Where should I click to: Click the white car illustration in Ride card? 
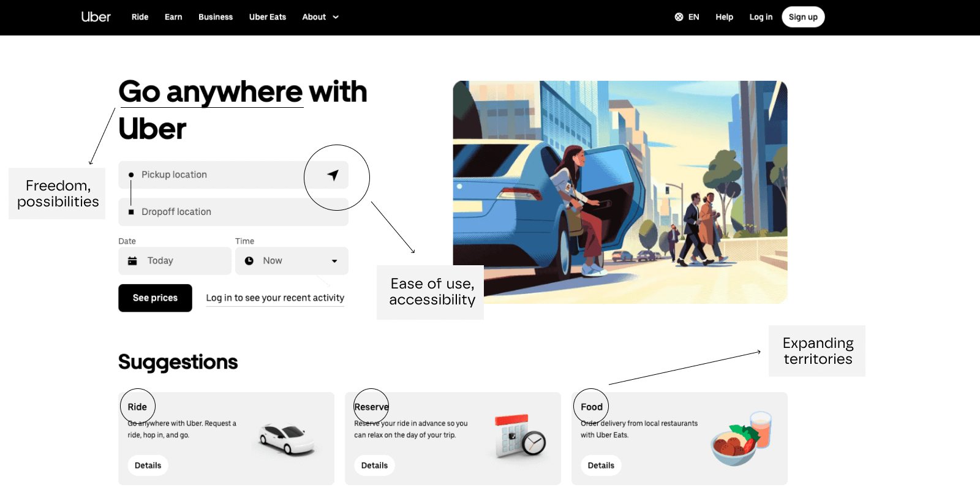click(x=287, y=439)
